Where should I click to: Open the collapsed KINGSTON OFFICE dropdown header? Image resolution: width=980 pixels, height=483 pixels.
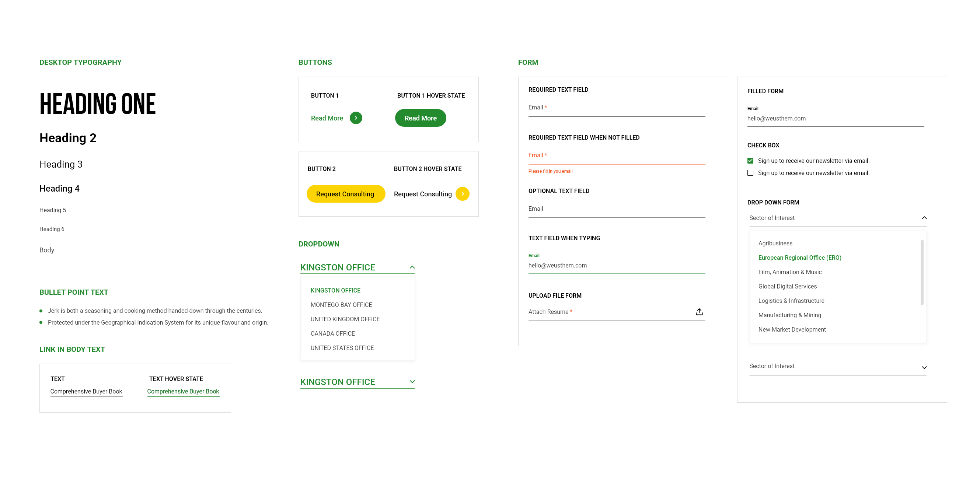pyautogui.click(x=357, y=382)
